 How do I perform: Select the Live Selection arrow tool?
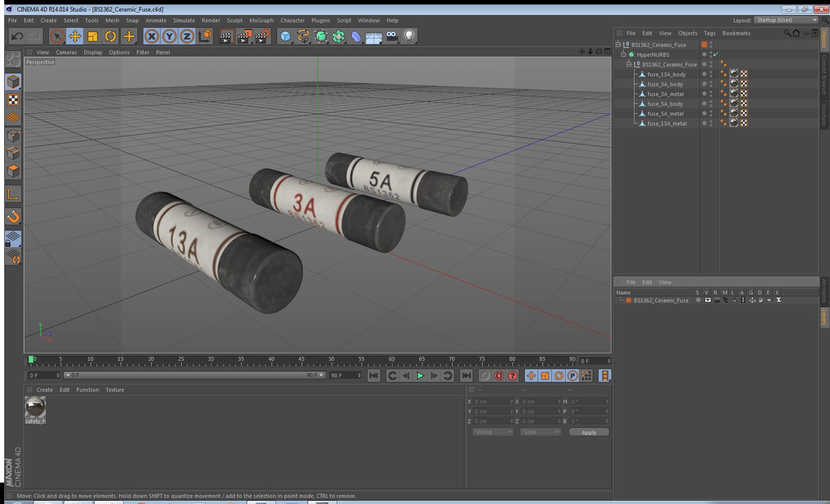(57, 36)
